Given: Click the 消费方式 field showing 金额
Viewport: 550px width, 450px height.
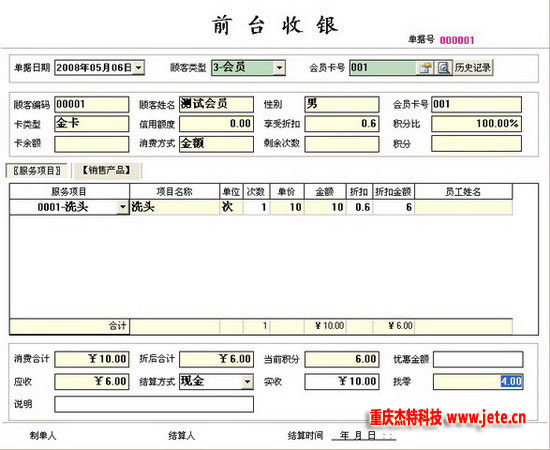Looking at the screenshot, I should tap(216, 144).
